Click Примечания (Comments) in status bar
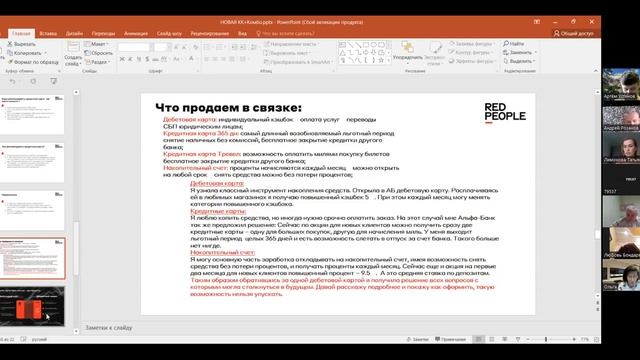 [x=450, y=339]
